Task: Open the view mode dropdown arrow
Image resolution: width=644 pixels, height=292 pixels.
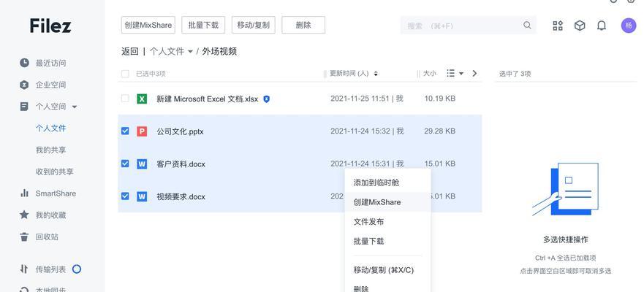Action: pos(461,74)
